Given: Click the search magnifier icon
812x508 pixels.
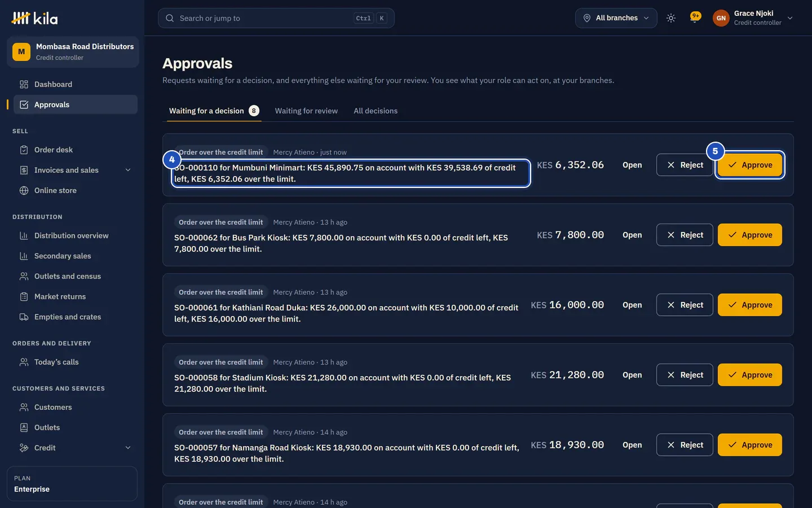Looking at the screenshot, I should pyautogui.click(x=170, y=18).
